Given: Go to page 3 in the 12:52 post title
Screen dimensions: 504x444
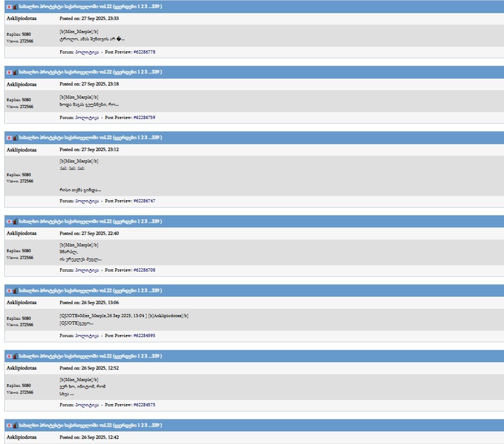Looking at the screenshot, I should coord(146,356).
